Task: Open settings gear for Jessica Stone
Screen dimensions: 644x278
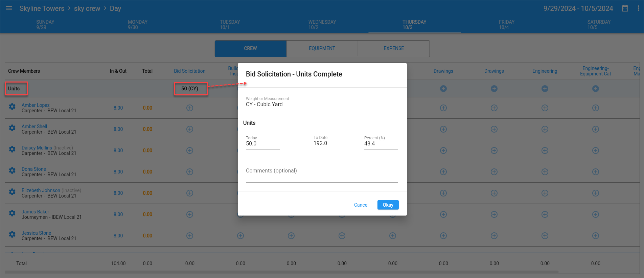Action: point(12,235)
